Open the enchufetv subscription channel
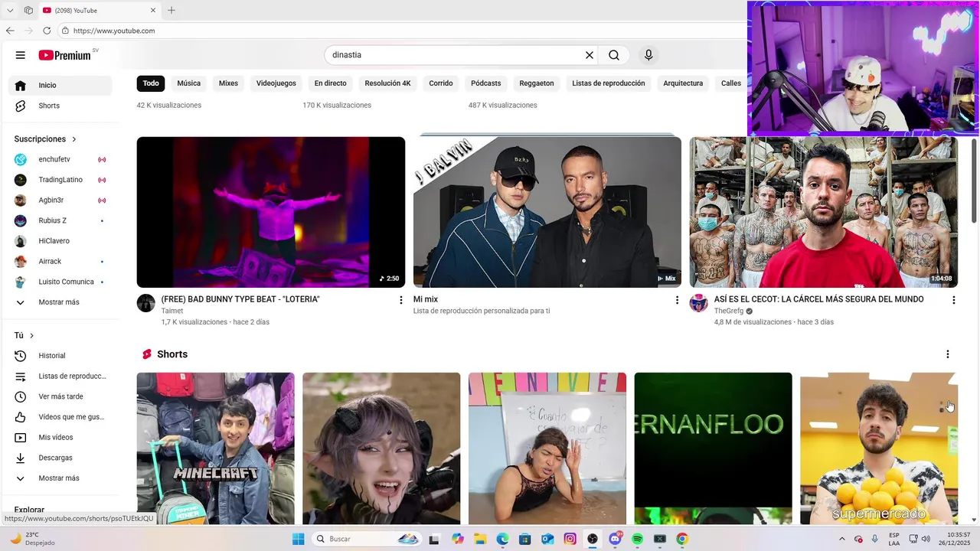This screenshot has height=551, width=980. [x=60, y=159]
